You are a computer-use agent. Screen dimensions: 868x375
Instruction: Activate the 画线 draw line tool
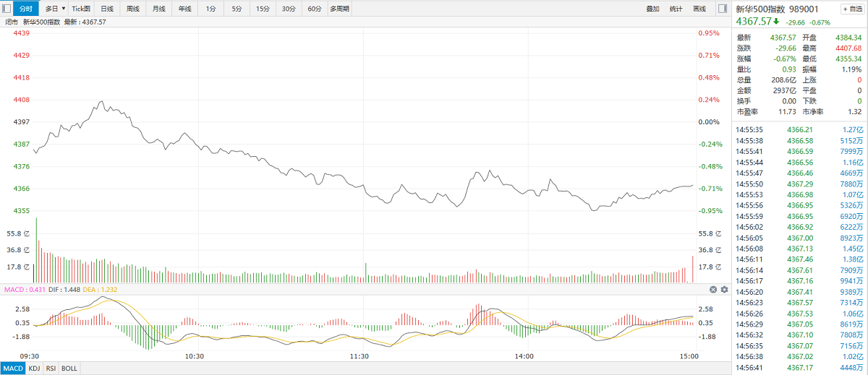pos(699,9)
